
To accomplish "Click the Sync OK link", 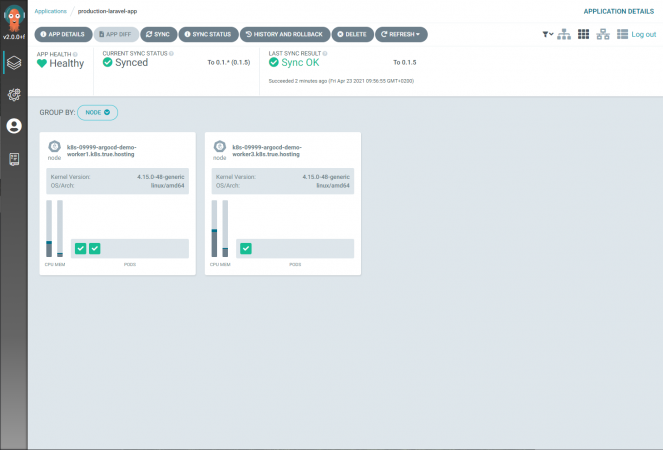I will click(300, 63).
